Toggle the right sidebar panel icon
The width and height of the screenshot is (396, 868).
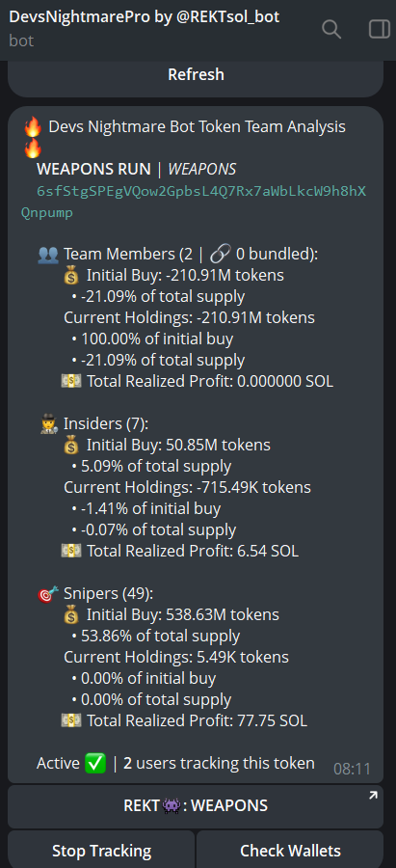pyautogui.click(x=380, y=29)
